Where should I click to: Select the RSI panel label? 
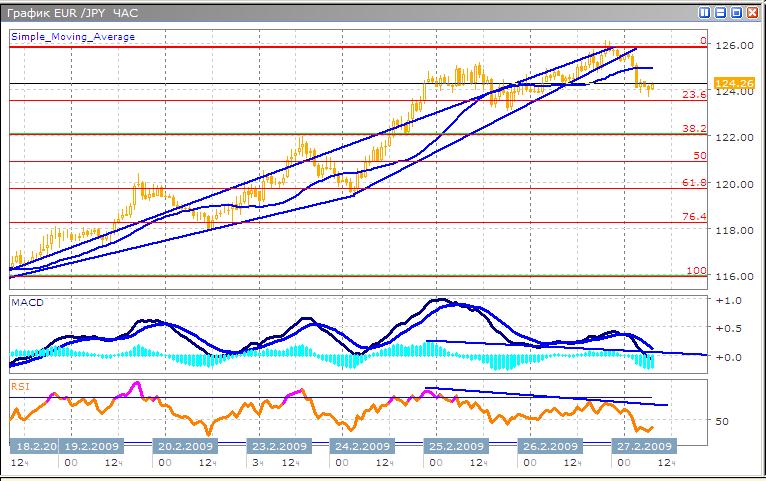pos(21,384)
